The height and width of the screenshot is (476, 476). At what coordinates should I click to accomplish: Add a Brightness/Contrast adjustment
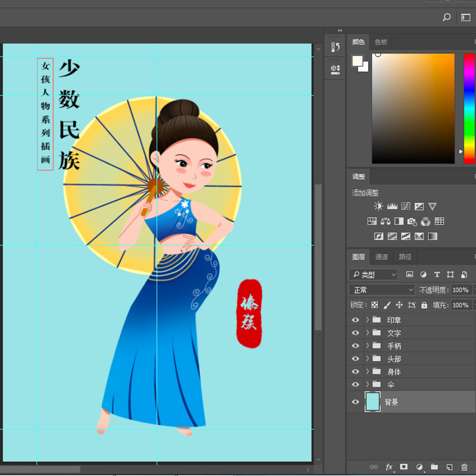[x=378, y=206]
